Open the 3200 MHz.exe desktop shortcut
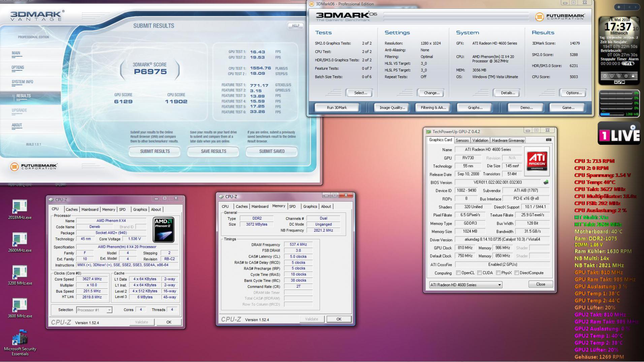 [20, 275]
